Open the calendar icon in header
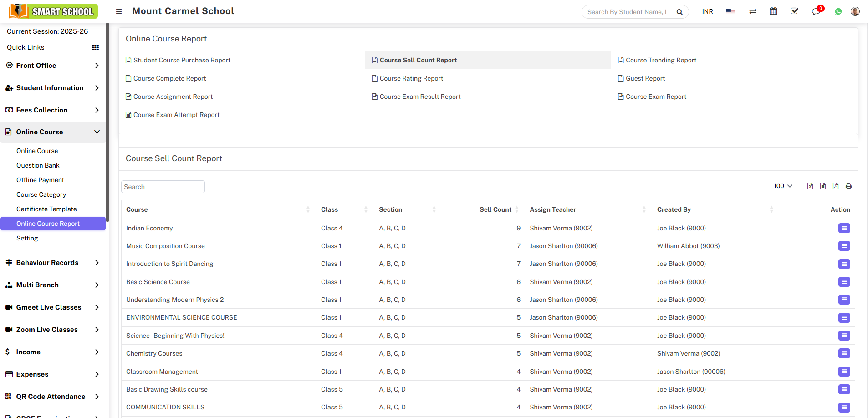This screenshot has width=868, height=418. tap(773, 11)
